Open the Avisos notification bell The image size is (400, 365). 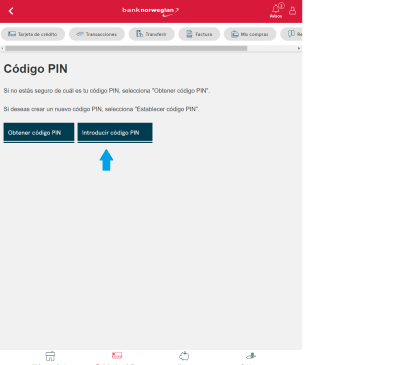click(x=276, y=10)
